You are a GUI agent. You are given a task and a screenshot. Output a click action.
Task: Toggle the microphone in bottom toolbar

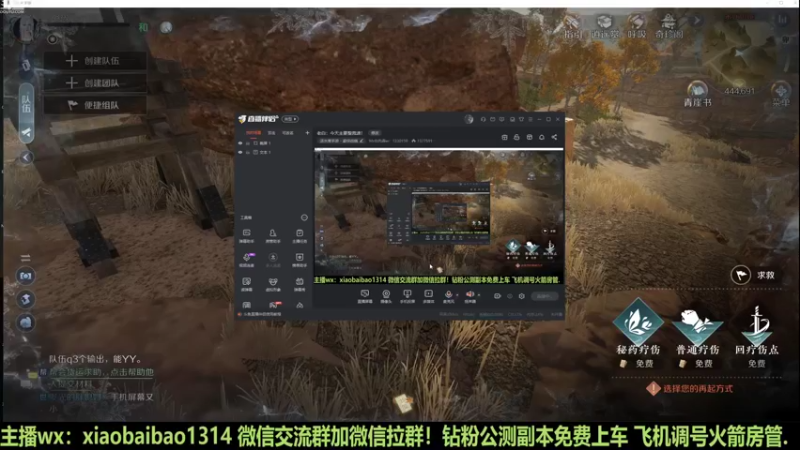pyautogui.click(x=448, y=296)
